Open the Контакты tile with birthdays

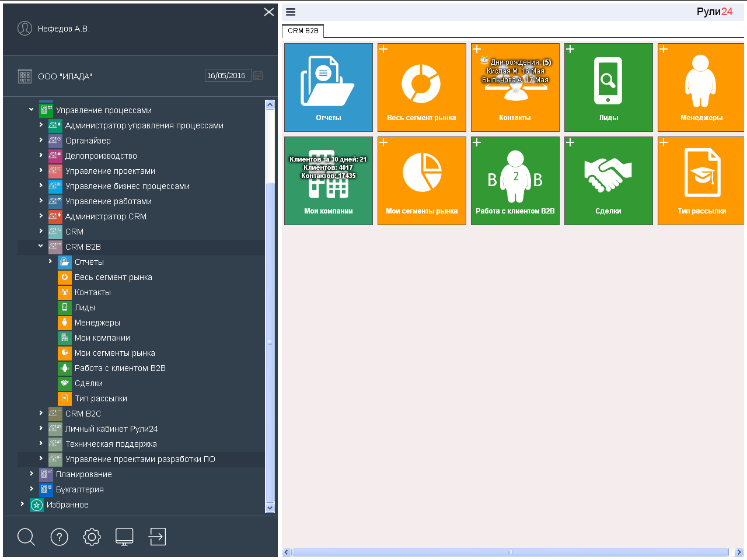[515, 87]
